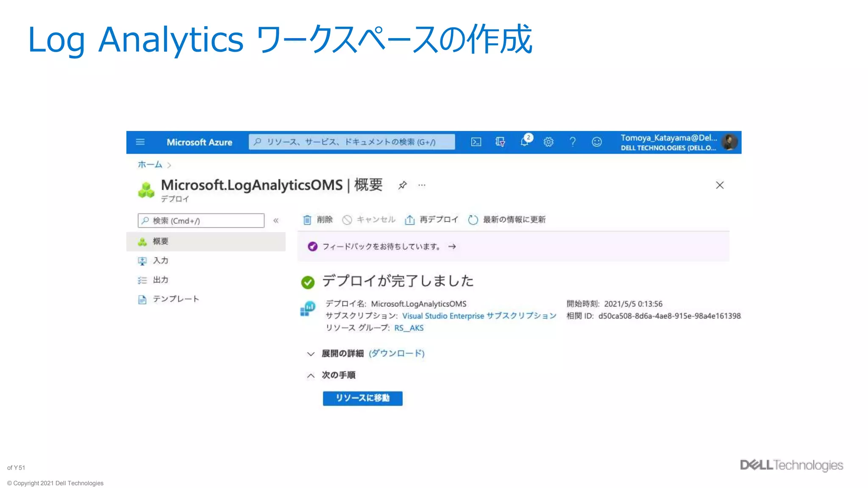
Task: Open the Azure hamburger portal menu
Action: click(140, 142)
